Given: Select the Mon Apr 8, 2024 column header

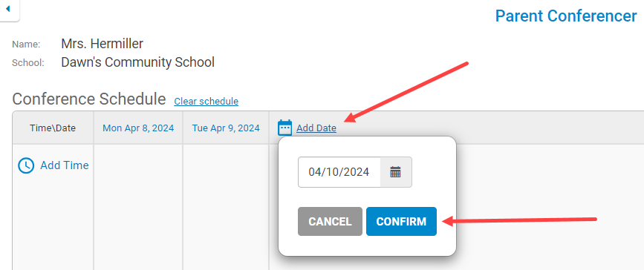Looking at the screenshot, I should 138,128.
